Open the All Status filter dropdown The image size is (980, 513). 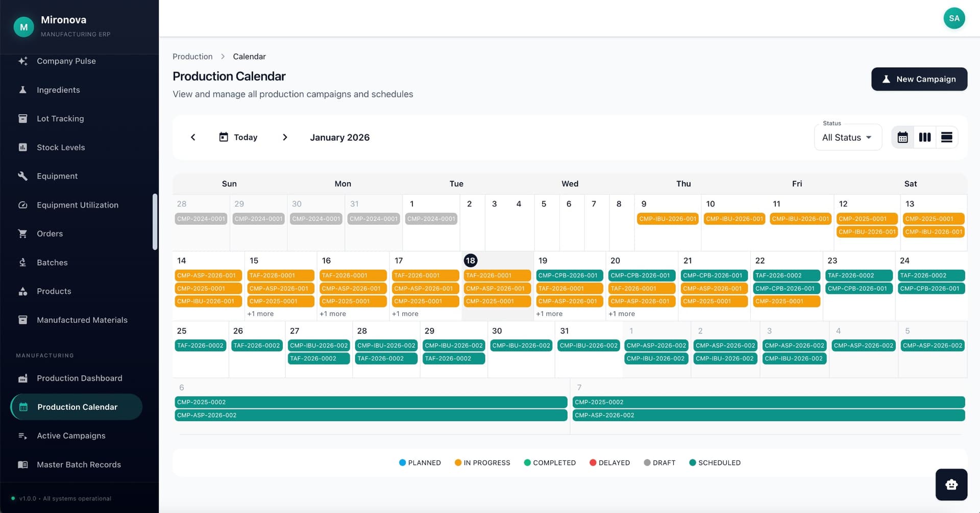click(847, 137)
